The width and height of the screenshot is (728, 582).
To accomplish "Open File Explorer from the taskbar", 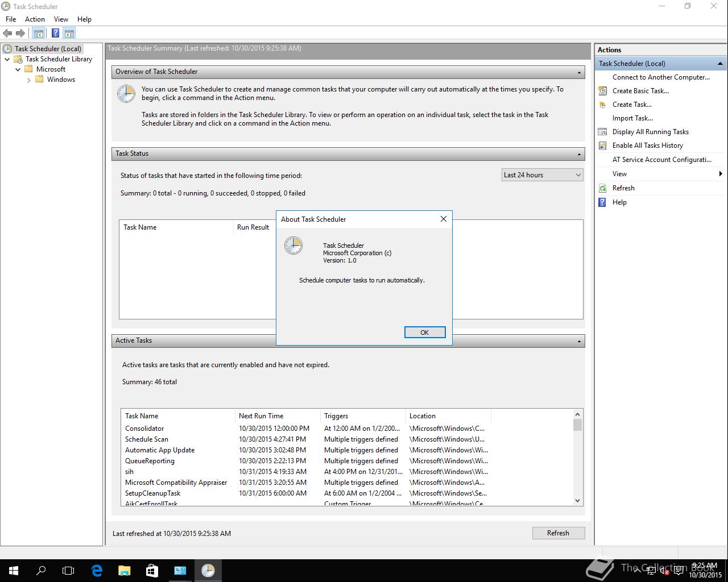I will coord(124,571).
